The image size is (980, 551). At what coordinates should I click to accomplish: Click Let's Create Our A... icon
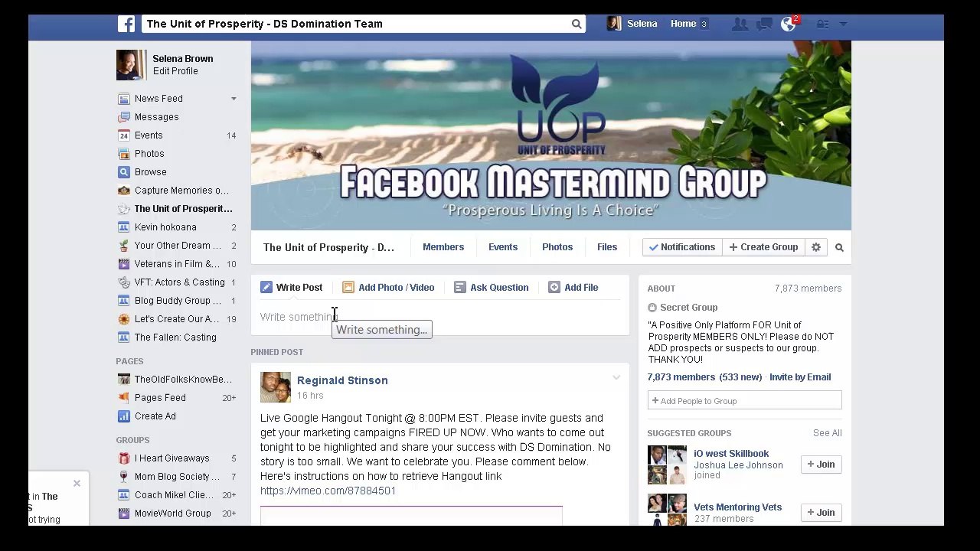(x=123, y=319)
